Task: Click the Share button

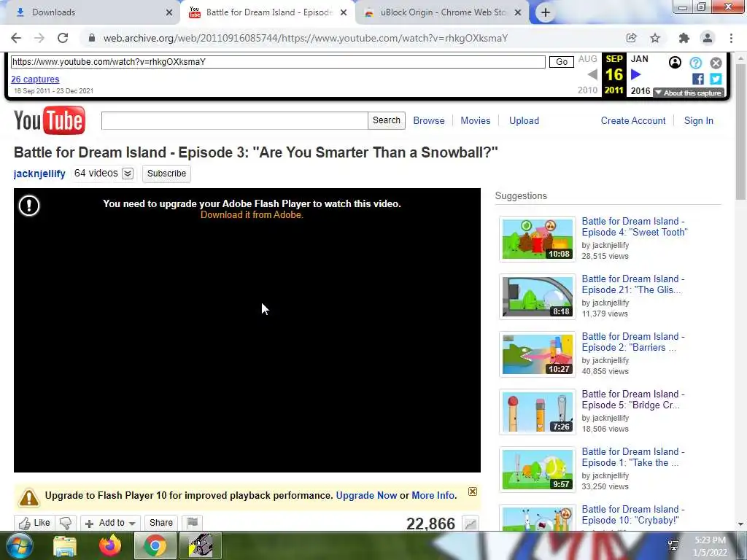Action: click(161, 523)
